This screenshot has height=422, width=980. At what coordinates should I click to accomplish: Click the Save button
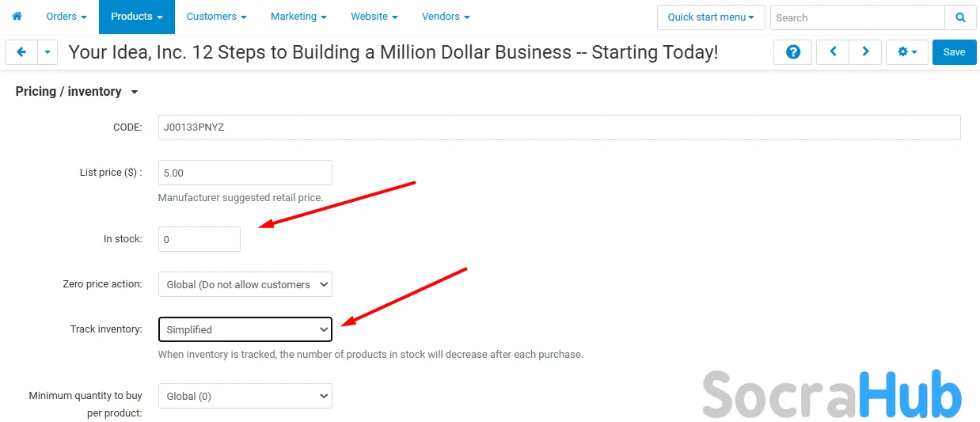[x=954, y=52]
